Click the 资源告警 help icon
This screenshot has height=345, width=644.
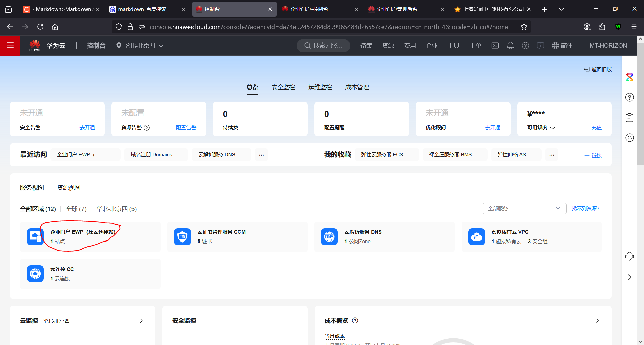tap(147, 128)
